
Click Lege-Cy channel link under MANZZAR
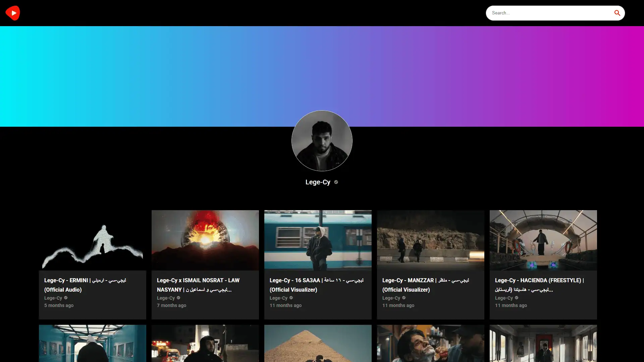coord(391,298)
